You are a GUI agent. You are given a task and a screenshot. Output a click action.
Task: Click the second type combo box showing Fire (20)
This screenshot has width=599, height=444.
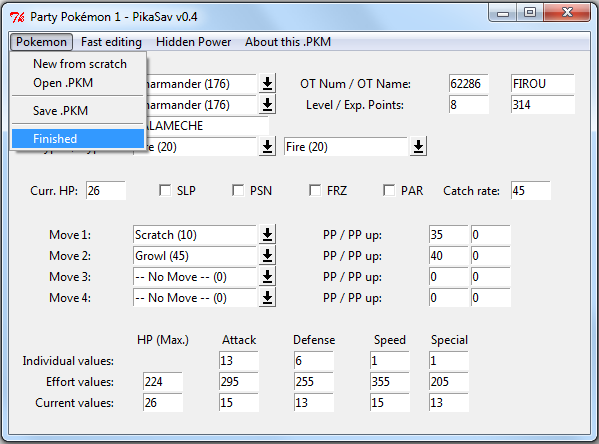click(x=346, y=147)
